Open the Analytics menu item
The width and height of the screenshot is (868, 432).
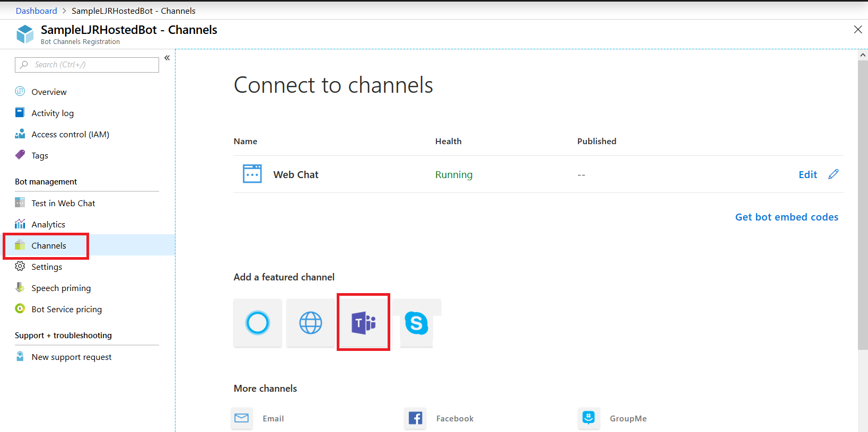click(48, 224)
